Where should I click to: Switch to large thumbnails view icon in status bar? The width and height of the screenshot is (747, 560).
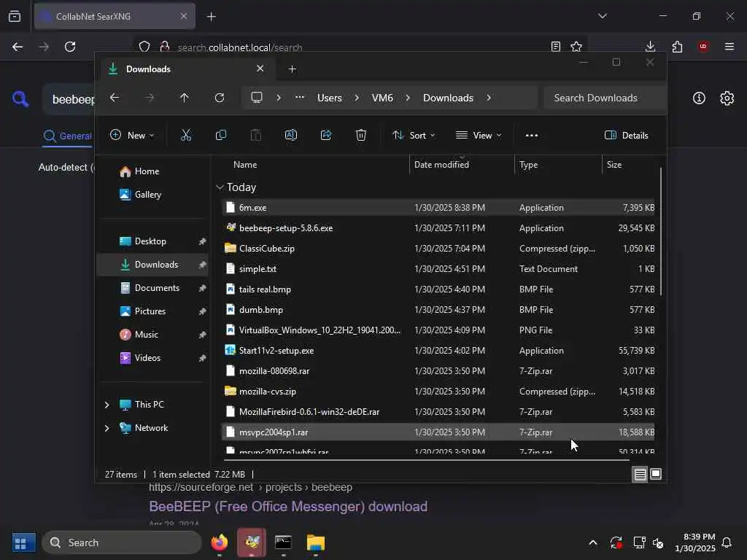click(x=656, y=474)
